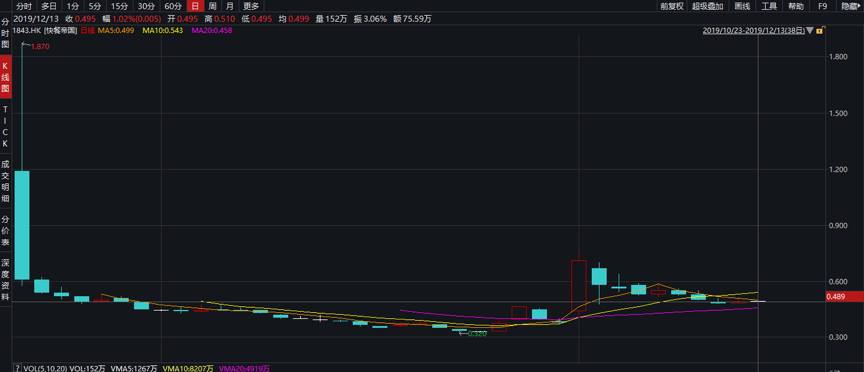The image size is (864, 372).
Task: Open the 工具 tools menu
Action: click(769, 6)
